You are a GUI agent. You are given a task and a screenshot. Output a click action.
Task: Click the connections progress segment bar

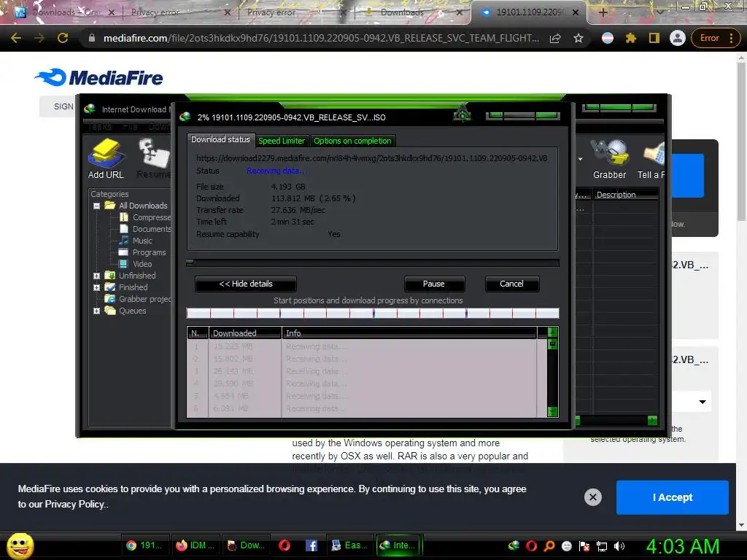click(x=373, y=313)
